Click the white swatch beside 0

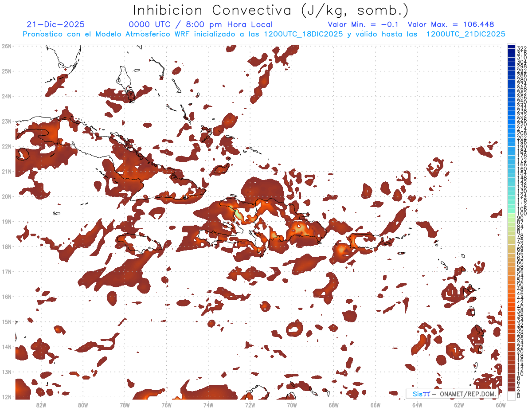coord(511,396)
